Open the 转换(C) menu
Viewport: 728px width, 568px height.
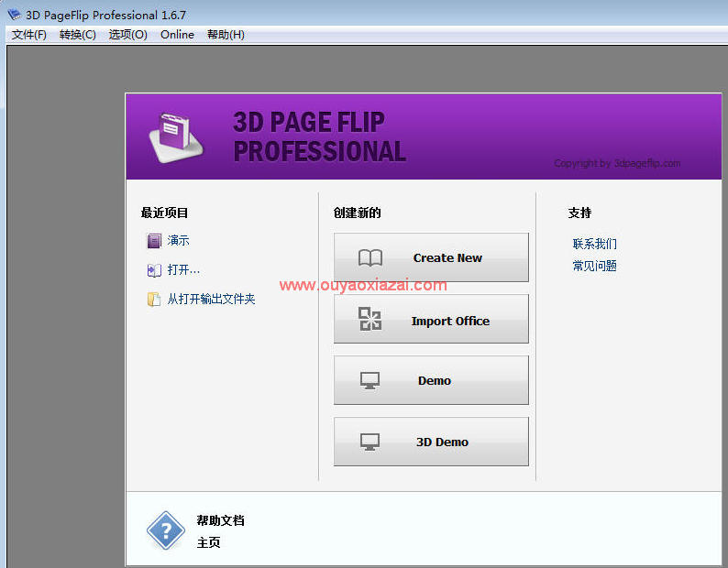78,35
